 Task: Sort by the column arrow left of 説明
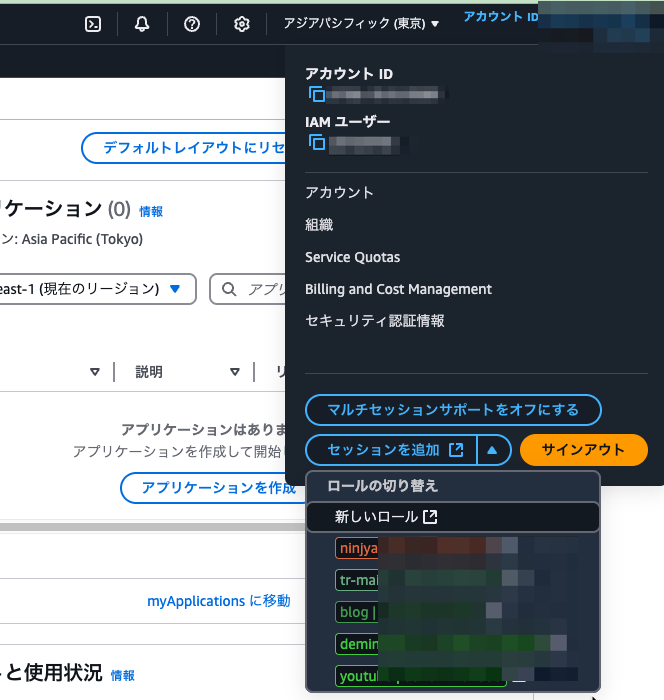(x=95, y=371)
